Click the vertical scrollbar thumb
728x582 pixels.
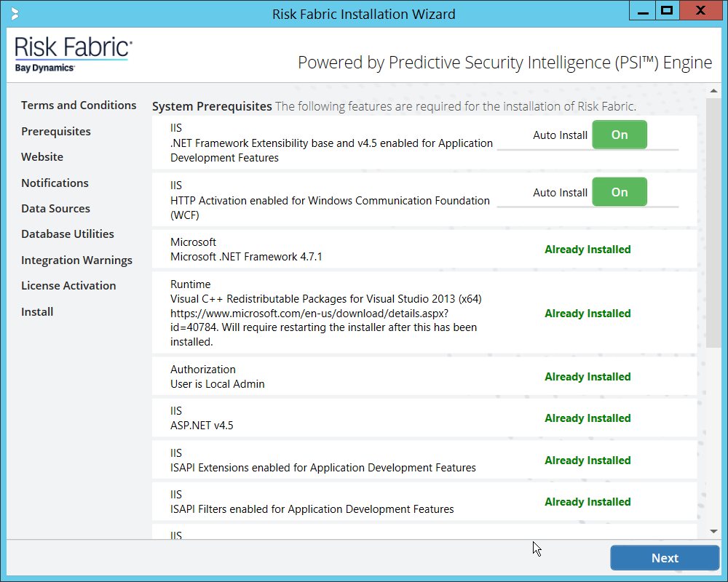click(713, 218)
